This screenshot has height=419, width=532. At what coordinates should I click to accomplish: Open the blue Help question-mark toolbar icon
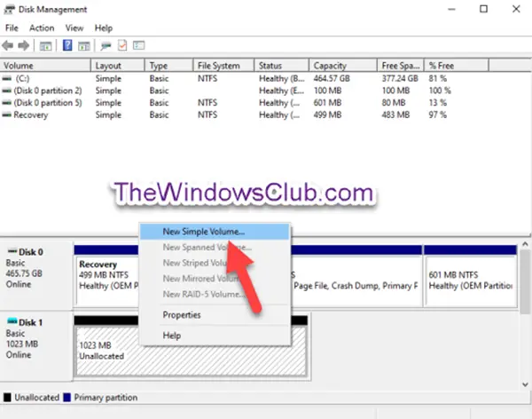67,45
